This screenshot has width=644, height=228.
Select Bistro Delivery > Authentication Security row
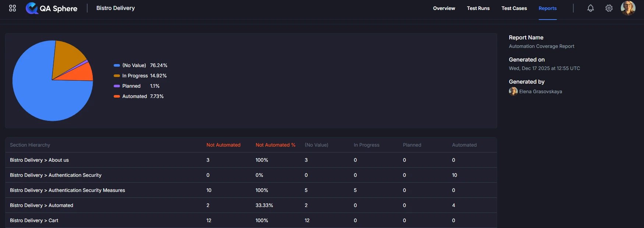[x=251, y=175]
